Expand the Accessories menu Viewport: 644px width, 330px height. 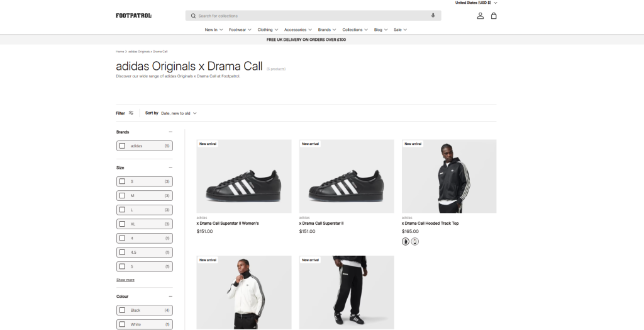(297, 30)
